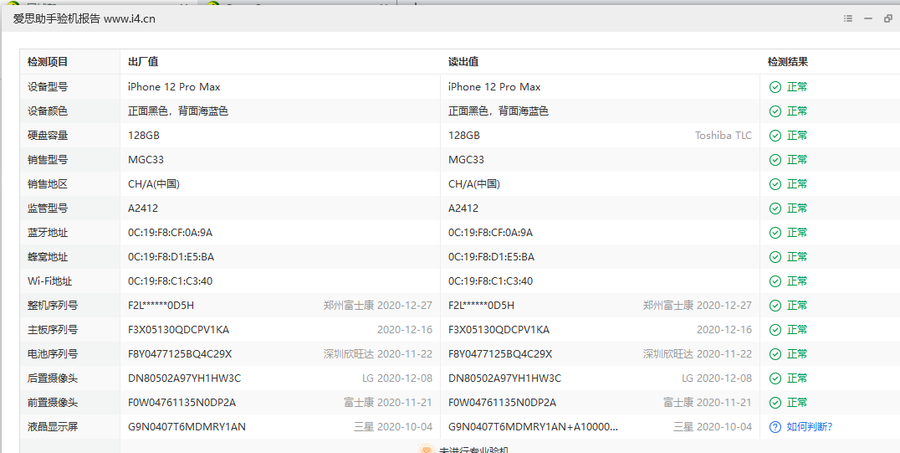
Task: Click the green check icon in 蜂窝地址 row
Action: pyautogui.click(x=775, y=257)
